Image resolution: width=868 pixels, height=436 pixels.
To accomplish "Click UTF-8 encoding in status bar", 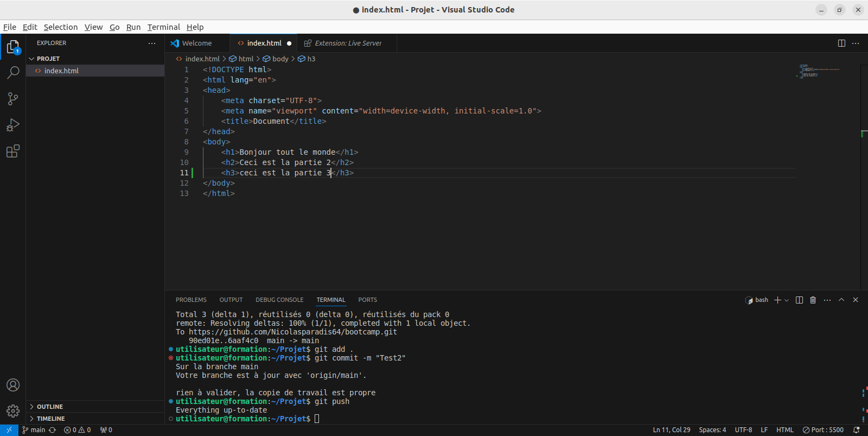I will point(743,430).
